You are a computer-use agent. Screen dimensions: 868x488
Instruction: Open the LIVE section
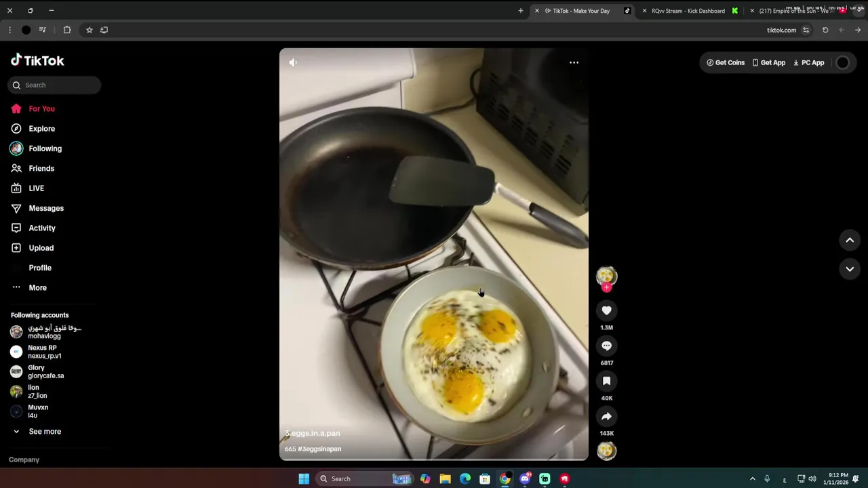[x=28, y=188]
